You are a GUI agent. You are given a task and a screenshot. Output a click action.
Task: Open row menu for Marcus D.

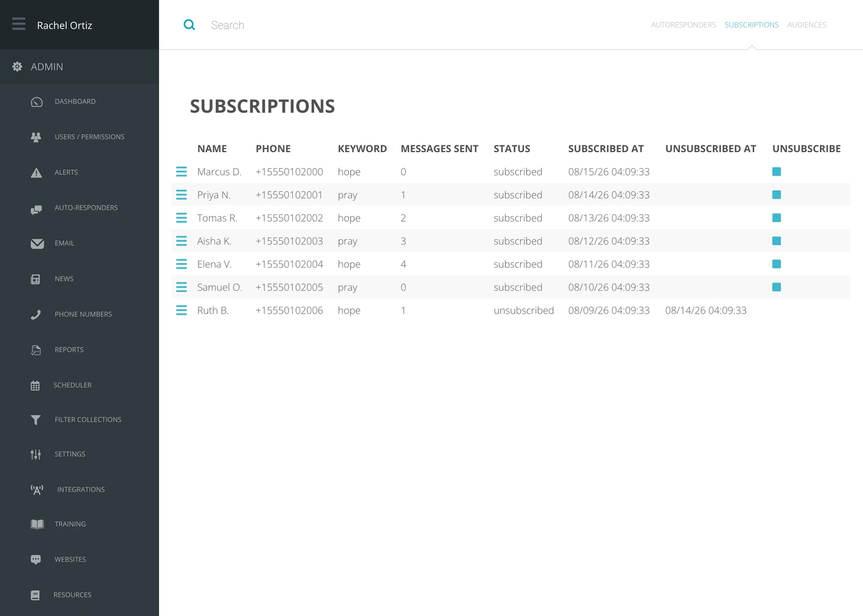point(181,172)
